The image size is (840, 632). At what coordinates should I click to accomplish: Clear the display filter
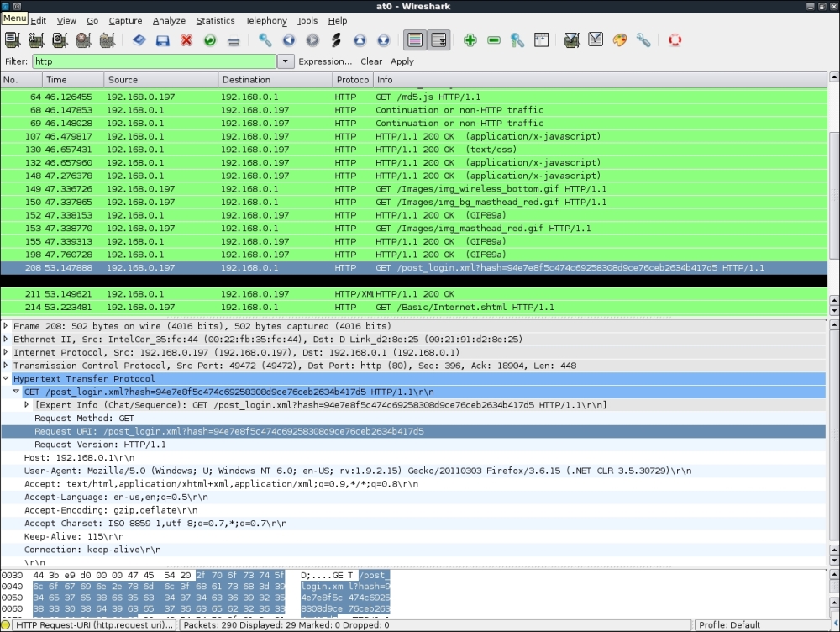point(371,61)
